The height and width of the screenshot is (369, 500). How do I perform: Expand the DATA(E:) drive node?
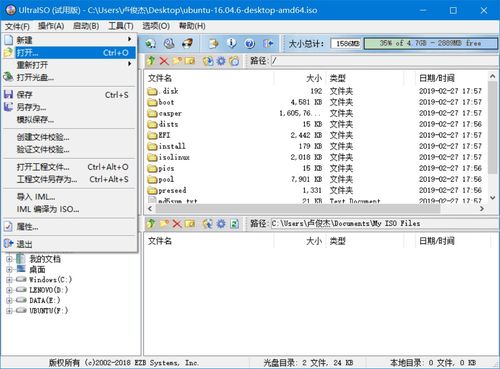pos(9,300)
